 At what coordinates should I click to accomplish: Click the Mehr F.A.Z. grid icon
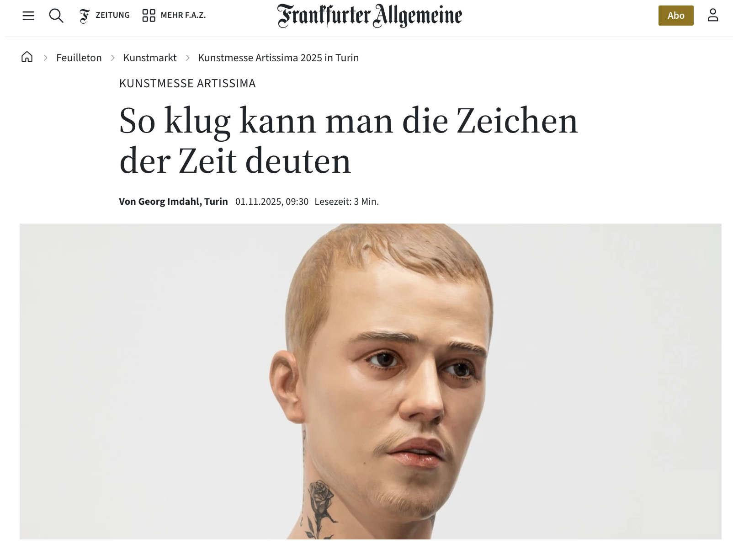coord(149,16)
